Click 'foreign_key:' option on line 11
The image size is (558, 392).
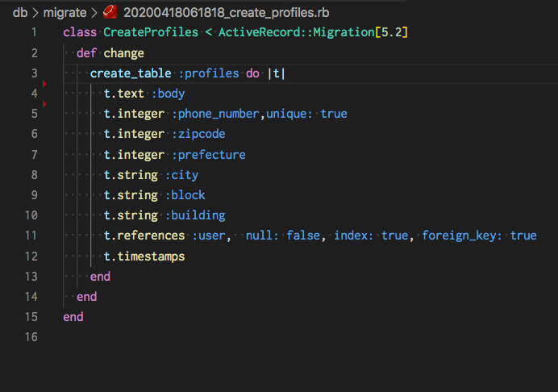click(462, 236)
